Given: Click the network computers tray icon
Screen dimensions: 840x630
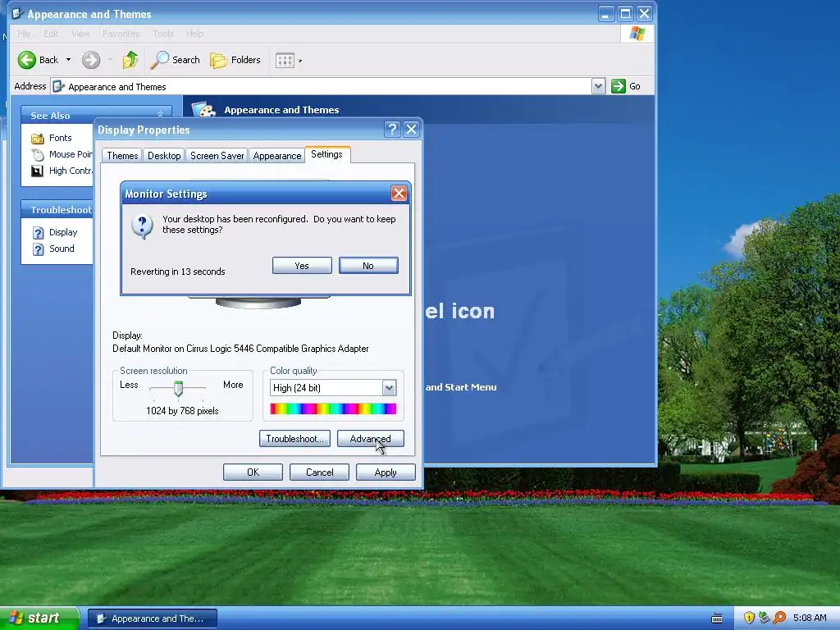Looking at the screenshot, I should (764, 619).
